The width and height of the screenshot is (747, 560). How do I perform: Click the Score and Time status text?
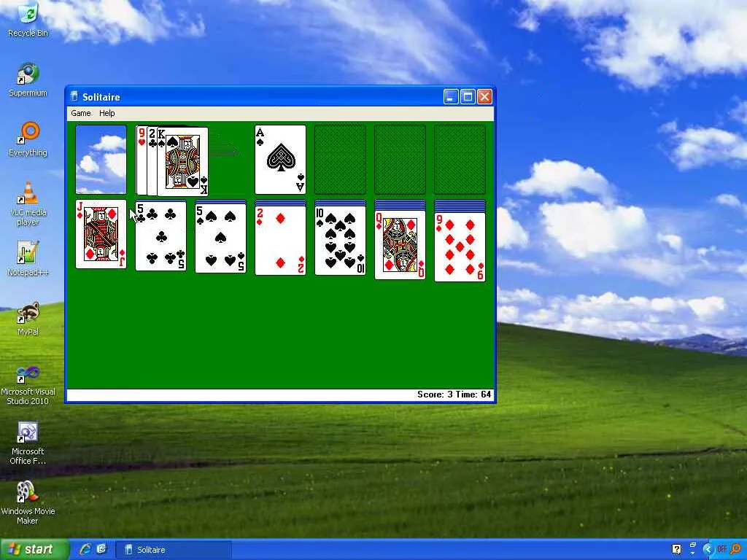click(454, 394)
